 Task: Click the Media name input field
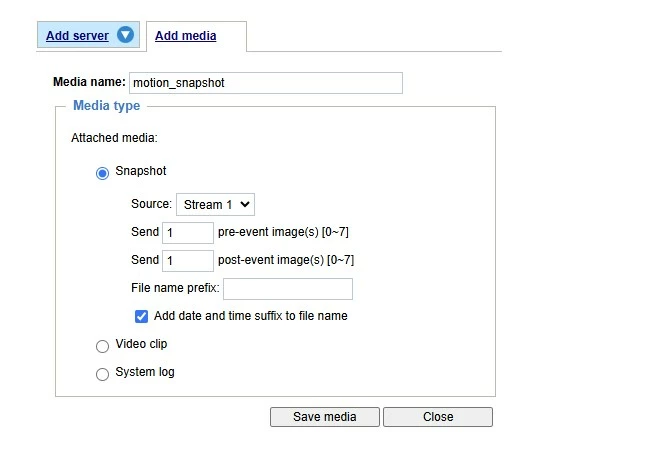click(x=266, y=83)
